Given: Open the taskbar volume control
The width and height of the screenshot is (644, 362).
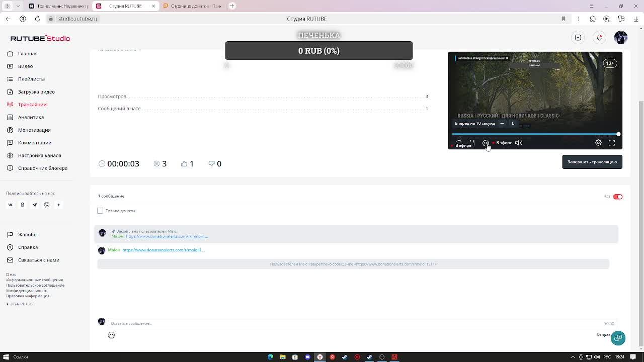Looking at the screenshot, I should [596, 357].
